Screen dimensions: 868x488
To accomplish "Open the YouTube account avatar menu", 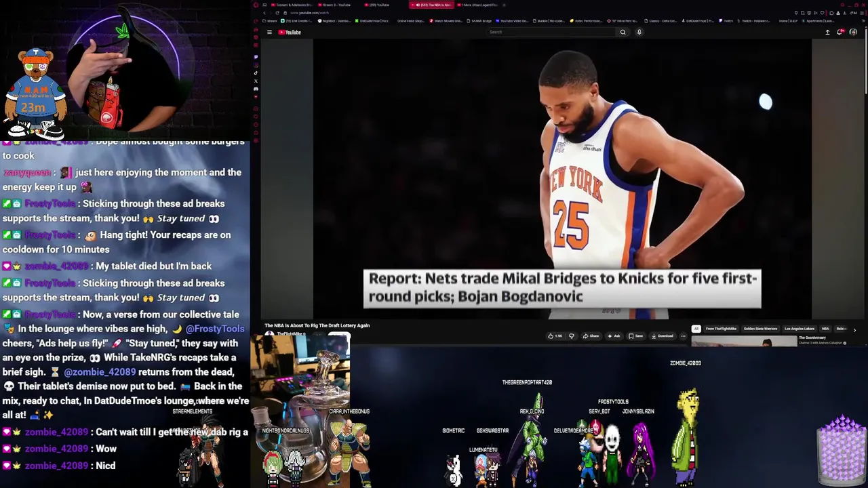I will [x=853, y=32].
